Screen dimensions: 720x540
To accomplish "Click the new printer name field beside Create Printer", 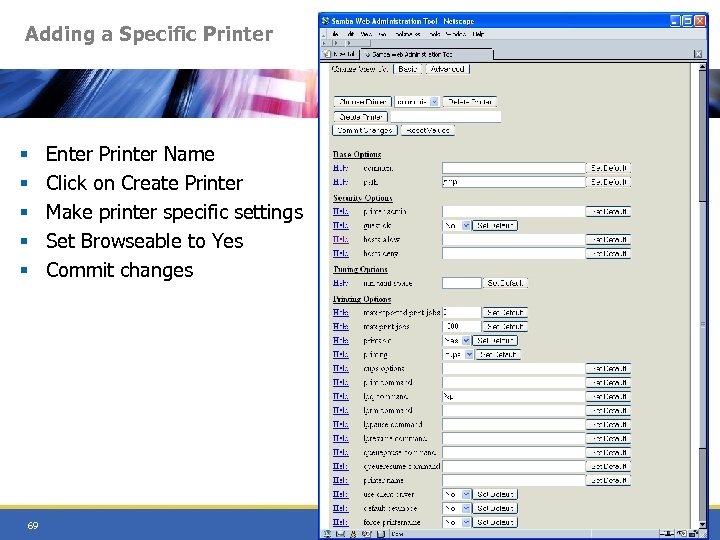I will (x=445, y=117).
